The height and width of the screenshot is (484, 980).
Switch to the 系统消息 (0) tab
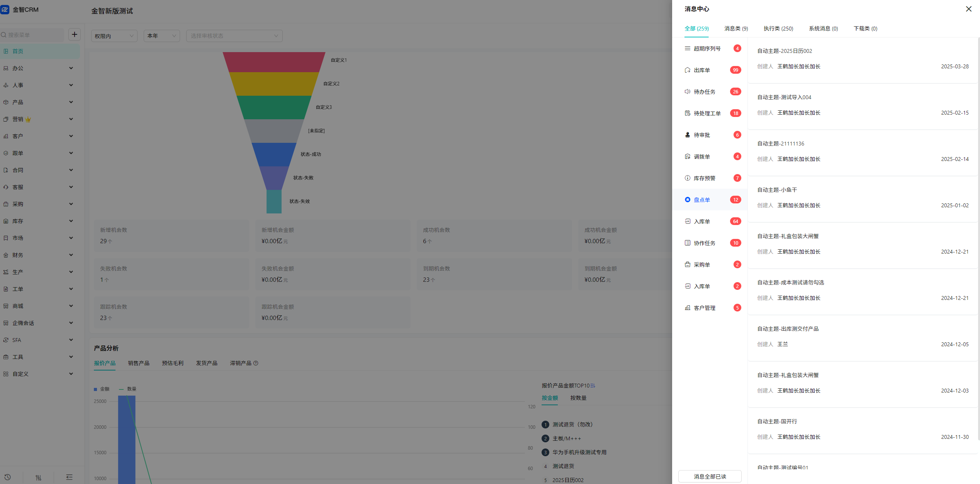coord(824,29)
